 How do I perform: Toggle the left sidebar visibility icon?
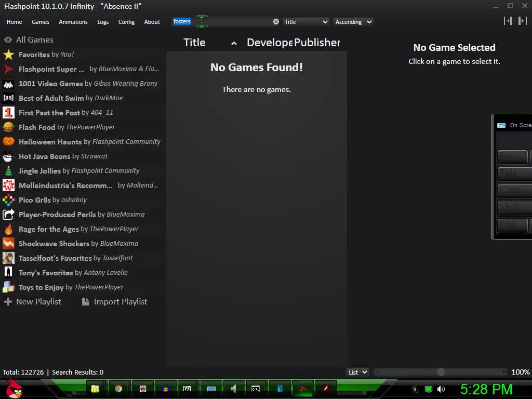(x=508, y=21)
